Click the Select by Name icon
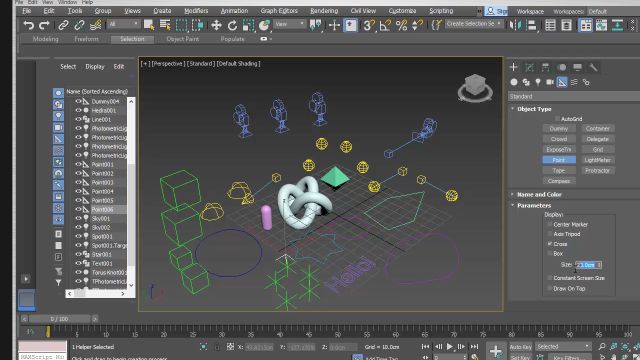640x360 pixels. point(165,25)
